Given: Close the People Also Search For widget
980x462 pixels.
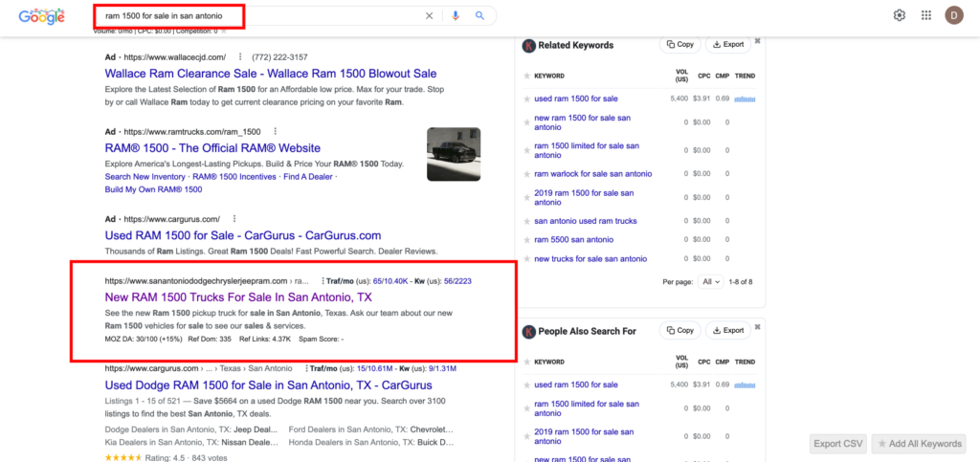Looking at the screenshot, I should click(x=757, y=327).
